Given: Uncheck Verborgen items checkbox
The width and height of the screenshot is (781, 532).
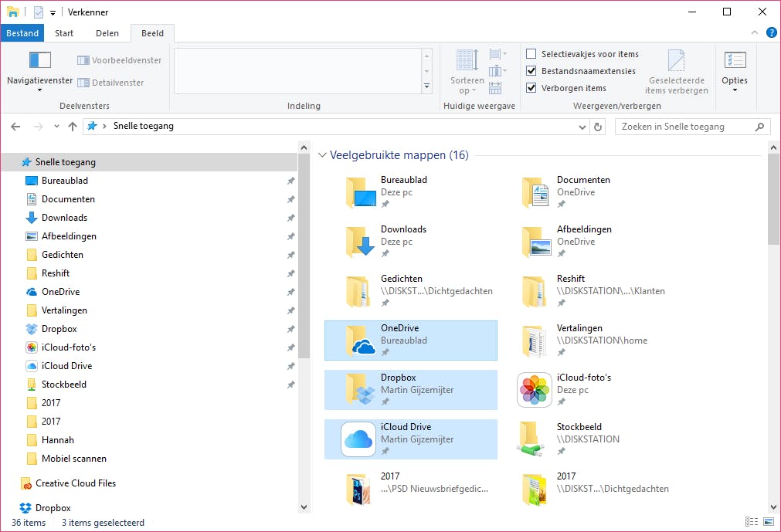Looking at the screenshot, I should [531, 87].
